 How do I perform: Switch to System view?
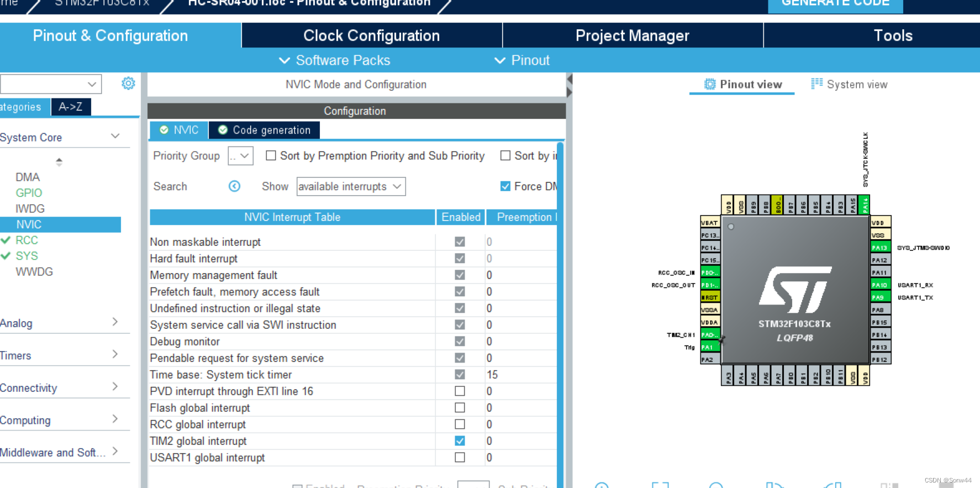pos(849,84)
